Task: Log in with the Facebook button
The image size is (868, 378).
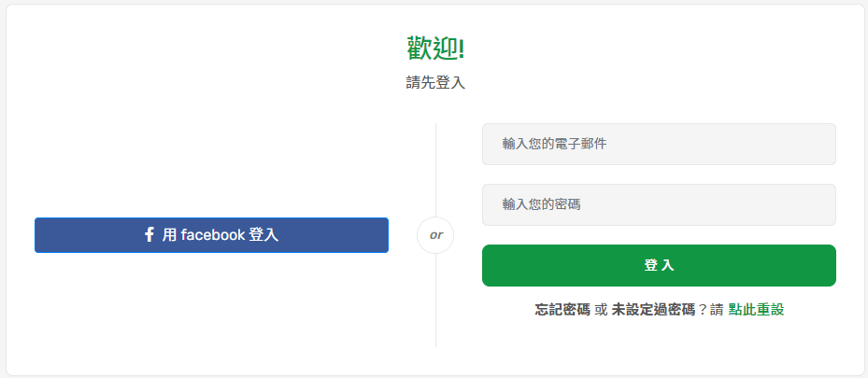Action: point(211,235)
